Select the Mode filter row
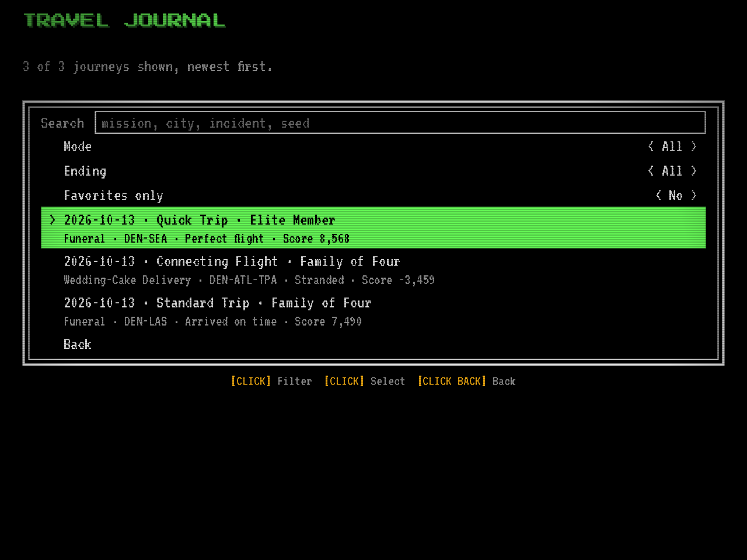The image size is (747, 560). pyautogui.click(x=373, y=146)
